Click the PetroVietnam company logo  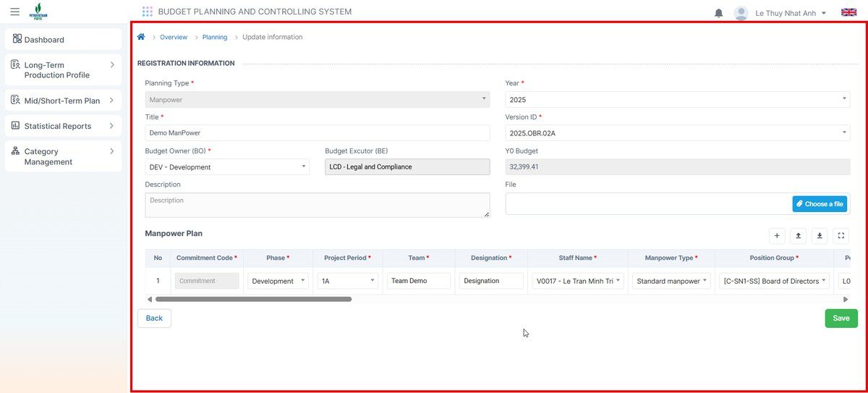38,12
